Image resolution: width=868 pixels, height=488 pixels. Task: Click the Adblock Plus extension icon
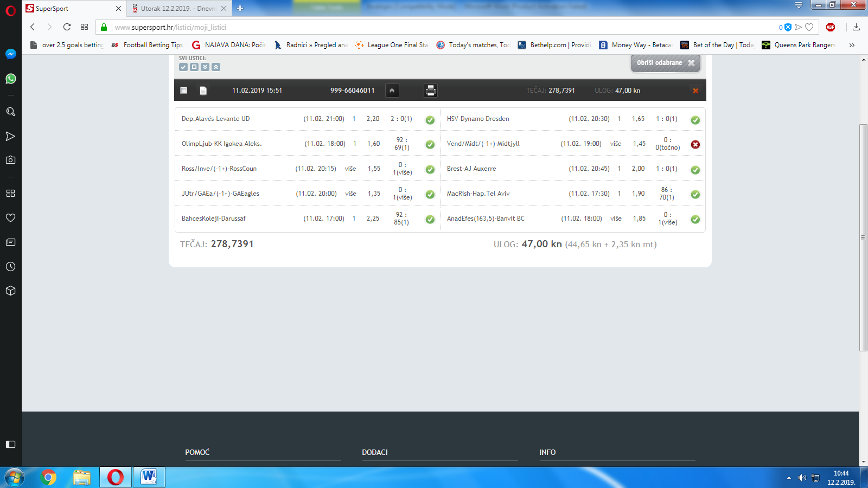830,27
